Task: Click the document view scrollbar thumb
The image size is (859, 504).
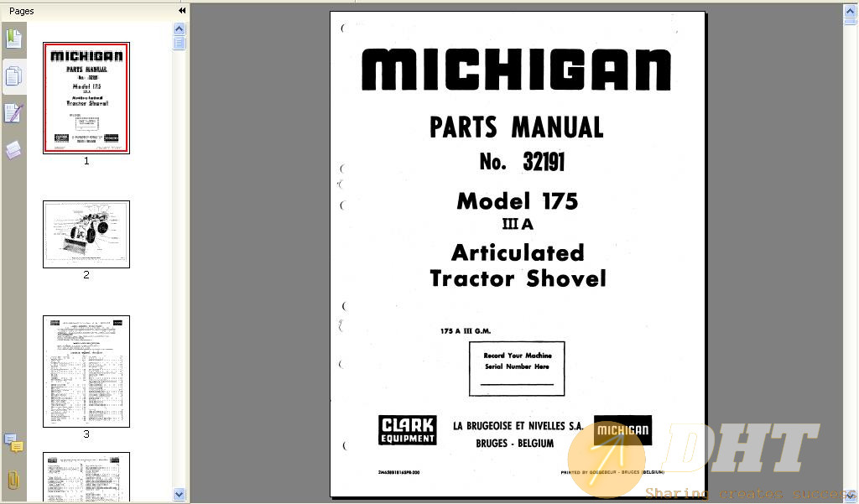Action: click(x=851, y=22)
